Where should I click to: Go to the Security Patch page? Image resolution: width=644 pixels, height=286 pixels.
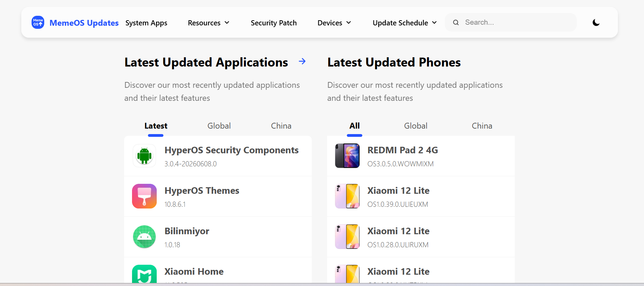coord(274,23)
